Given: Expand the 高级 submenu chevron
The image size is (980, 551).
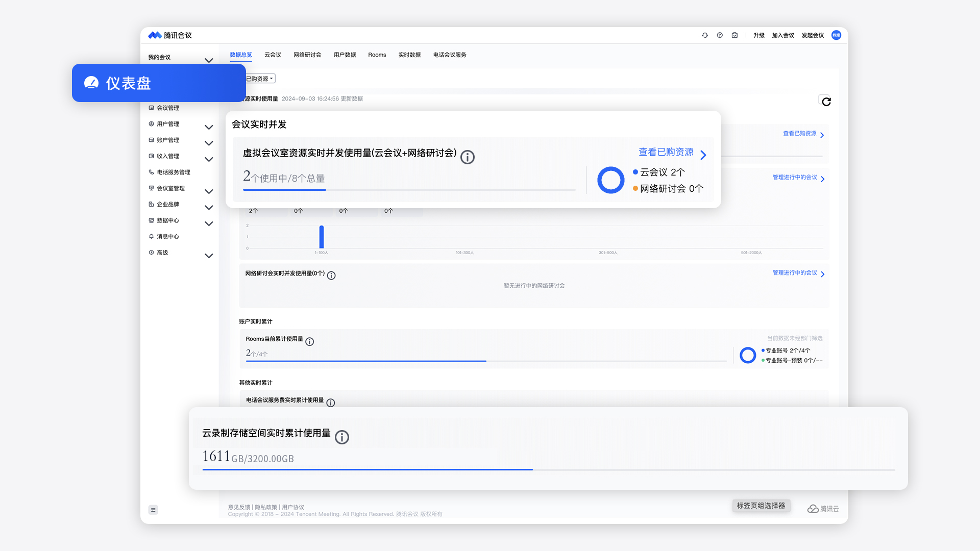Looking at the screenshot, I should [209, 256].
